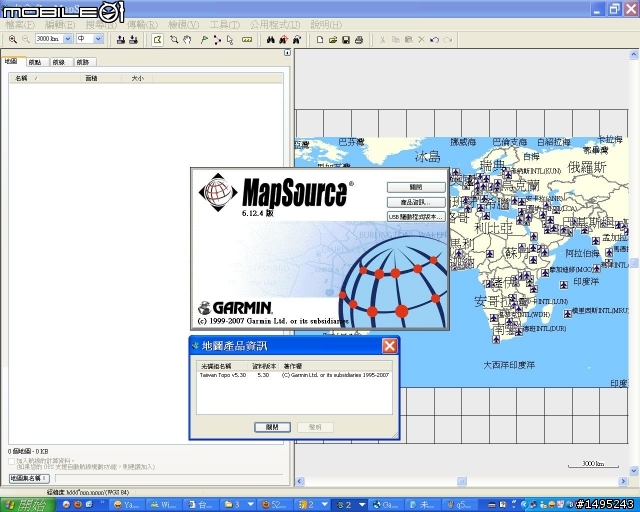Open the 檢視(V) menu
This screenshot has height=512, width=640.
click(x=184, y=24)
